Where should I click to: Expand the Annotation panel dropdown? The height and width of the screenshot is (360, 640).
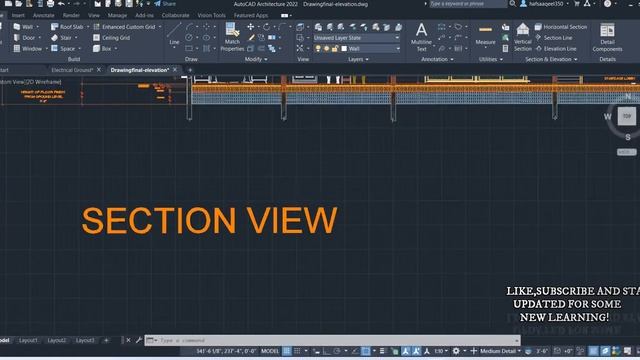(438, 59)
